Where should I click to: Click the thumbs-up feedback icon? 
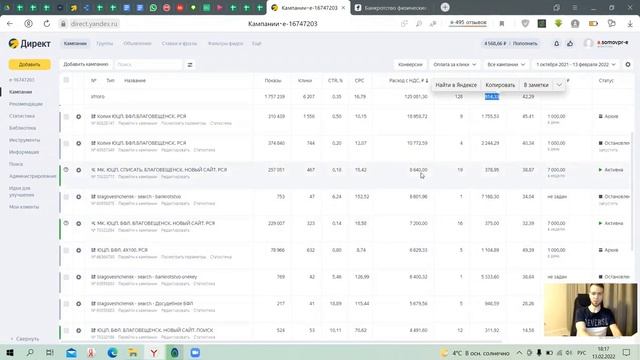click(x=570, y=43)
